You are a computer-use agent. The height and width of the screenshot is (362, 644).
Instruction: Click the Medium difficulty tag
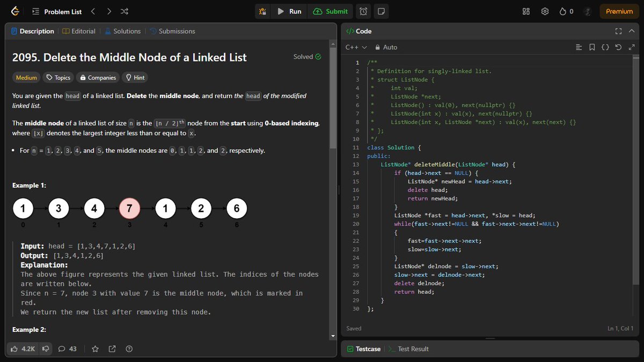pyautogui.click(x=26, y=78)
